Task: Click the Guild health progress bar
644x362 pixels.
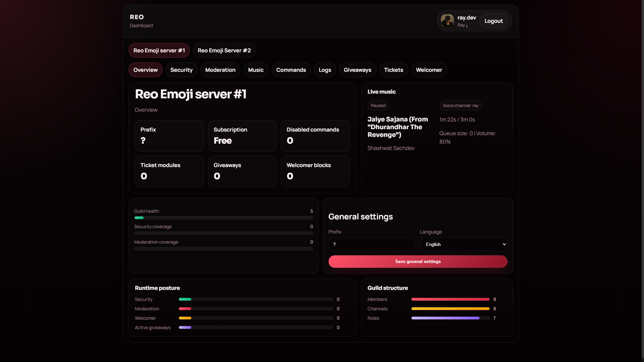Action: pyautogui.click(x=224, y=218)
